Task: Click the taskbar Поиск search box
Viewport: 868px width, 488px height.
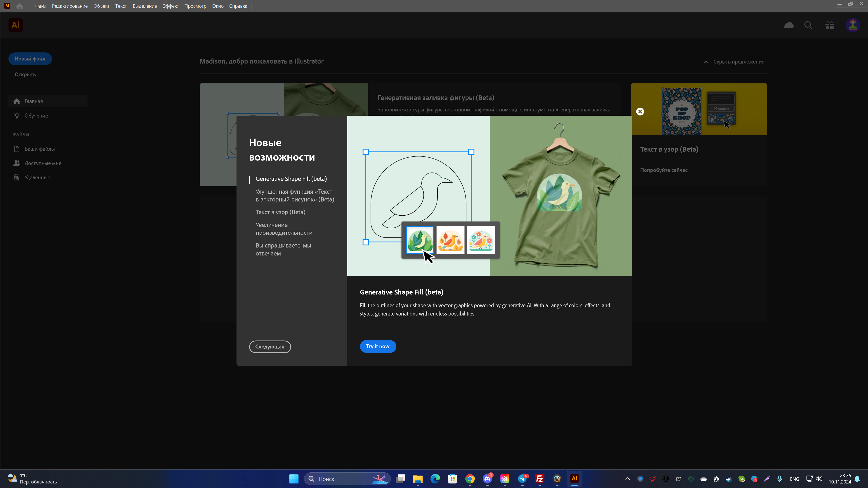Action: [x=347, y=479]
